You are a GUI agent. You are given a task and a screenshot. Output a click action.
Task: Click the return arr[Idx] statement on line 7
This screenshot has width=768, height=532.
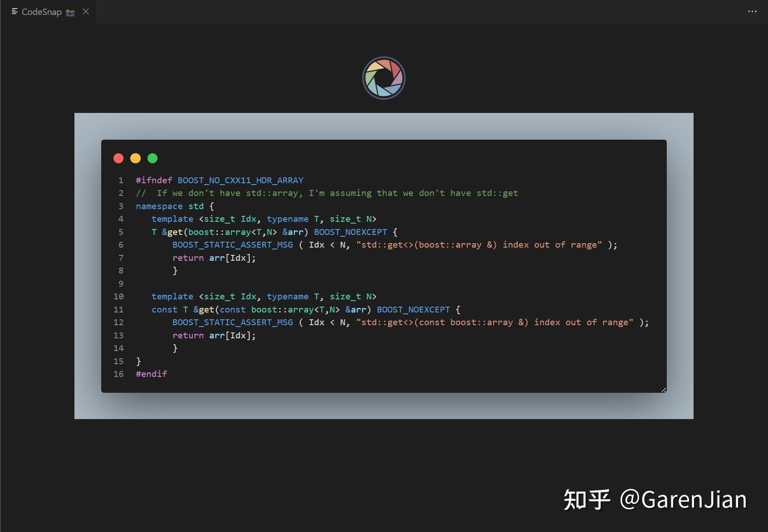[214, 258]
